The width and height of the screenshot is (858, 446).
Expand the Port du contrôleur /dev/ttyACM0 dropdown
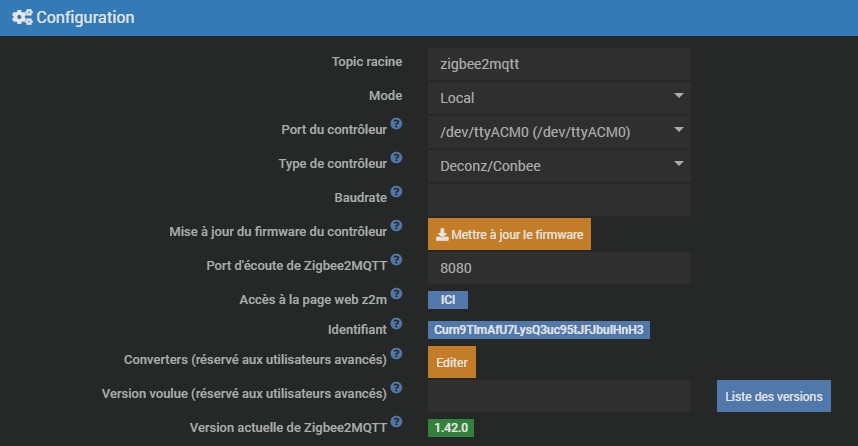coord(559,131)
